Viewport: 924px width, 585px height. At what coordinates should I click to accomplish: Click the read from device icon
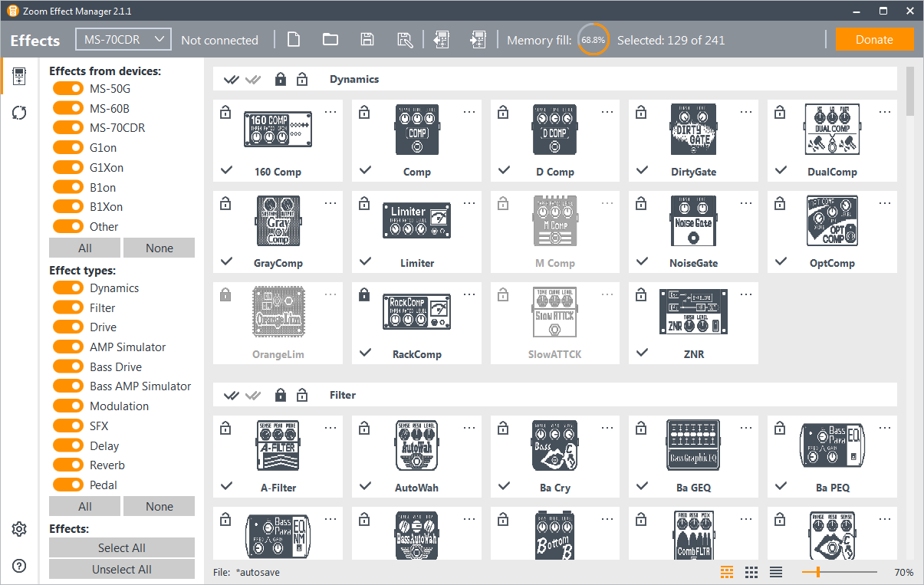[x=441, y=40]
